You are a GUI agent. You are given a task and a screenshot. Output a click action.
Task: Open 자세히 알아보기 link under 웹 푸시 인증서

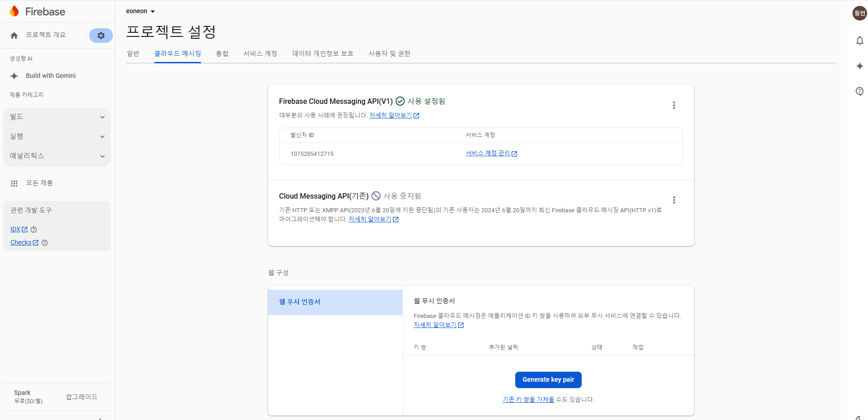pyautogui.click(x=439, y=325)
